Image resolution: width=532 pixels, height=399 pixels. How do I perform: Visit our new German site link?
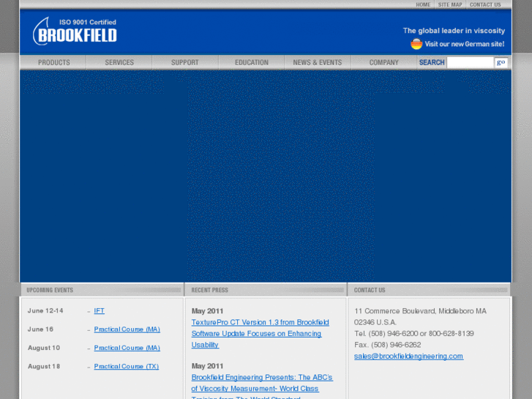pos(465,44)
